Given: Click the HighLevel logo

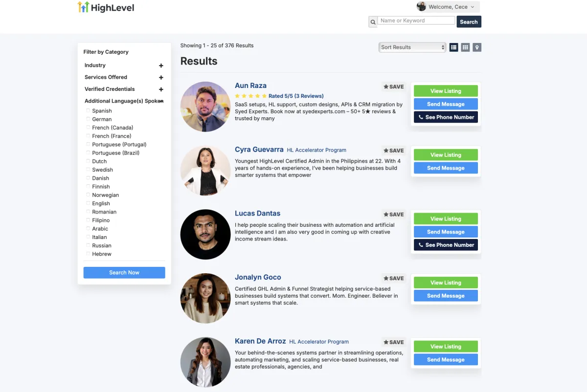Looking at the screenshot, I should pos(106,7).
